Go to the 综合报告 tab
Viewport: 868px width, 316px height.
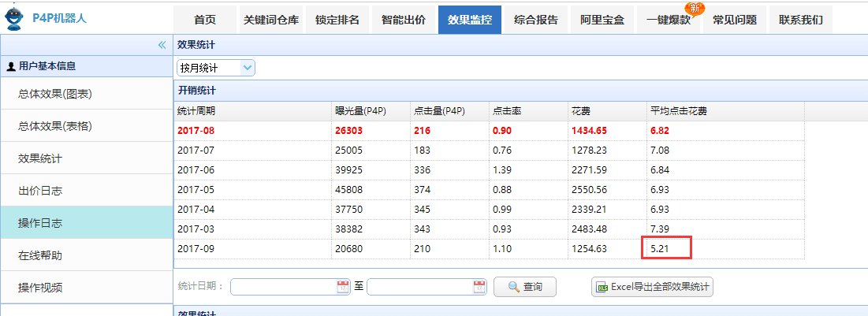click(x=536, y=20)
